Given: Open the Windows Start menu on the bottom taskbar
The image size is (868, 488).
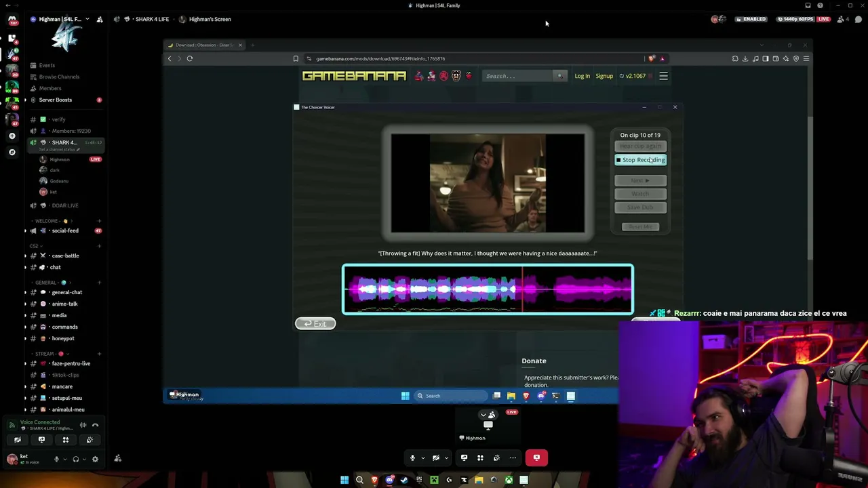Looking at the screenshot, I should pyautogui.click(x=344, y=480).
